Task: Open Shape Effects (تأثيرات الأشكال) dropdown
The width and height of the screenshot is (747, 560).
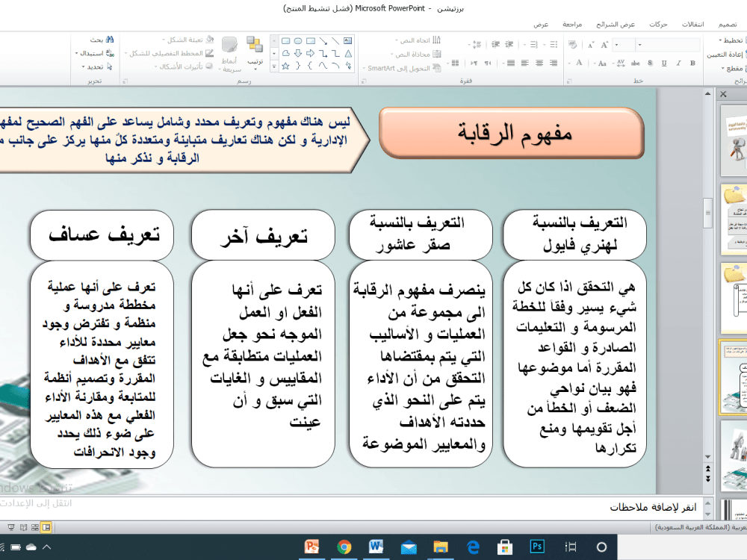Action: pyautogui.click(x=184, y=66)
